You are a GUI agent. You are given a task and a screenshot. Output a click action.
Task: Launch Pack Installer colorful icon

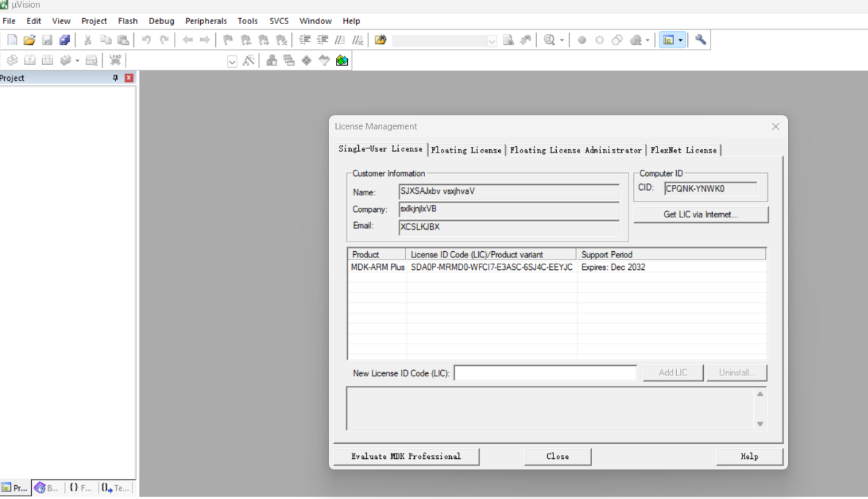342,61
